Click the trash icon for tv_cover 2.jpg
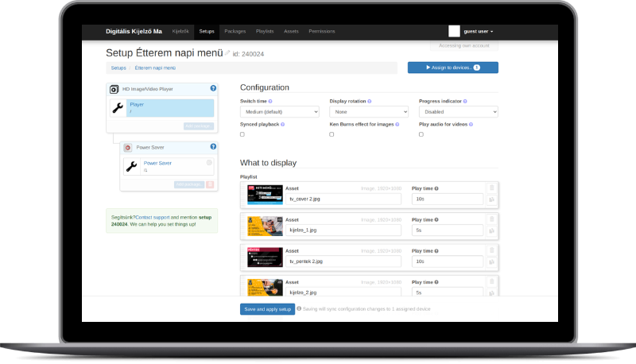The height and width of the screenshot is (364, 636). pyautogui.click(x=491, y=188)
